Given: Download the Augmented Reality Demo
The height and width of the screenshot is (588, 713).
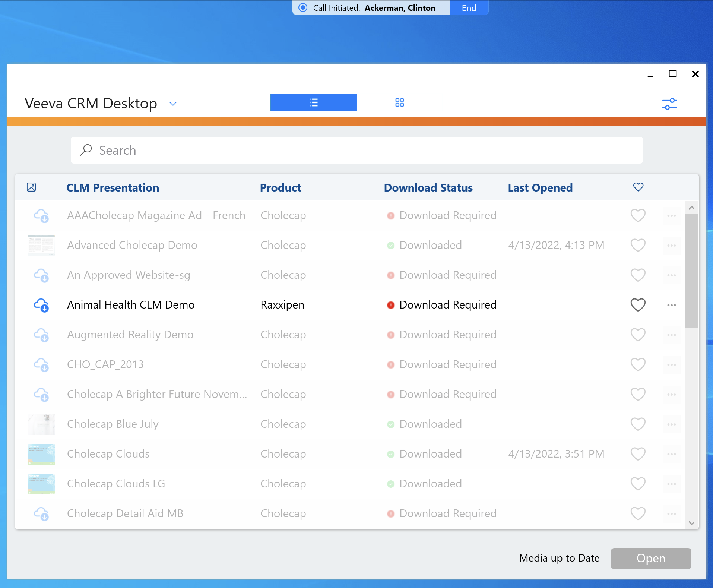Looking at the screenshot, I should 42,335.
